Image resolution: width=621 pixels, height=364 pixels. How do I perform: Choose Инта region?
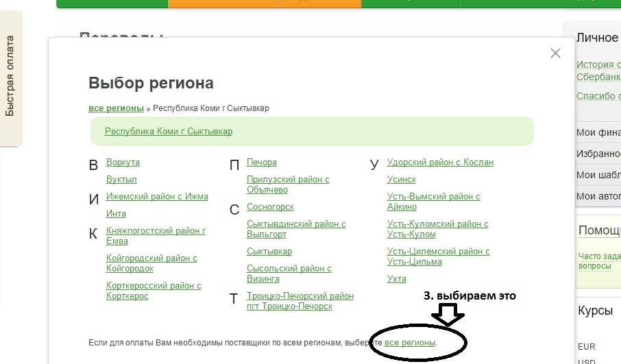(x=116, y=213)
